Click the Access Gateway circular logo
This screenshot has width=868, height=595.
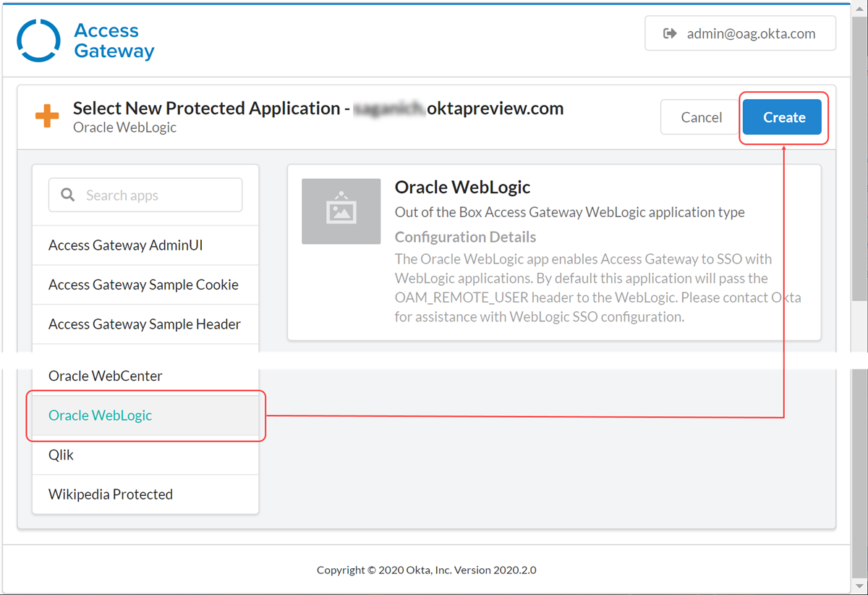[x=38, y=41]
